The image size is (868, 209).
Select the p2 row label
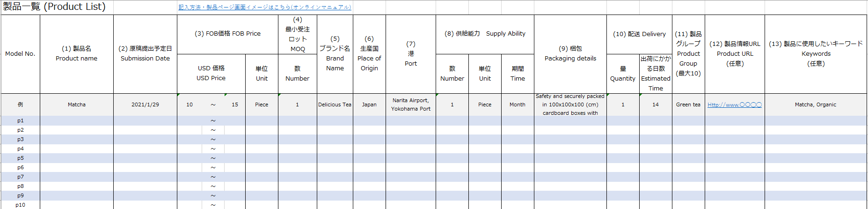tap(20, 130)
